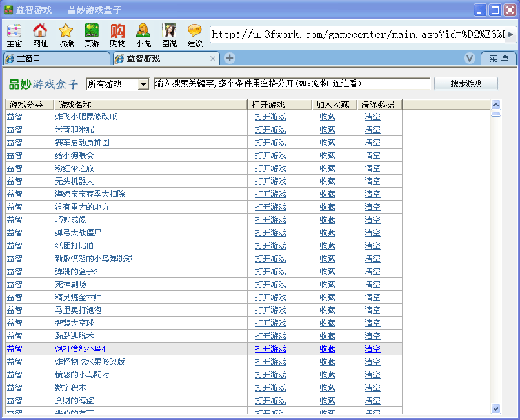Click the 主窗 main window toolbar icon

pyautogui.click(x=14, y=34)
